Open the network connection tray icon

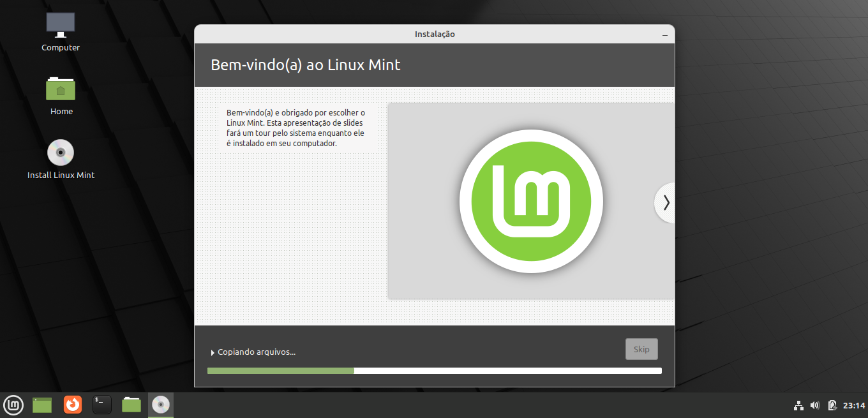798,405
